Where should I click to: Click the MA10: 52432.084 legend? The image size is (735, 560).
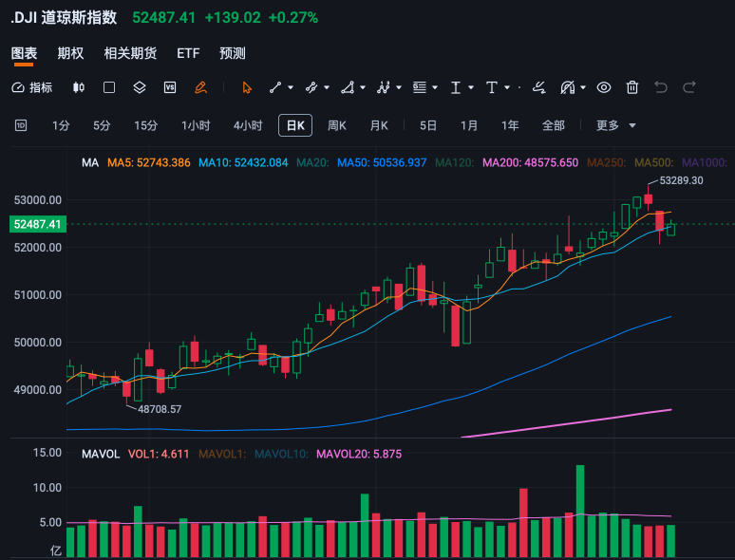(x=243, y=163)
